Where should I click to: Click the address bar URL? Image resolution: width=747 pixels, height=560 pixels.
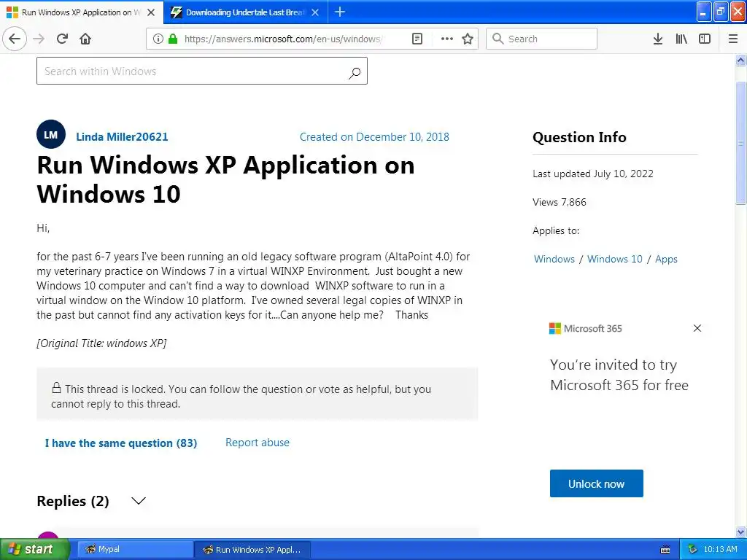coord(284,39)
